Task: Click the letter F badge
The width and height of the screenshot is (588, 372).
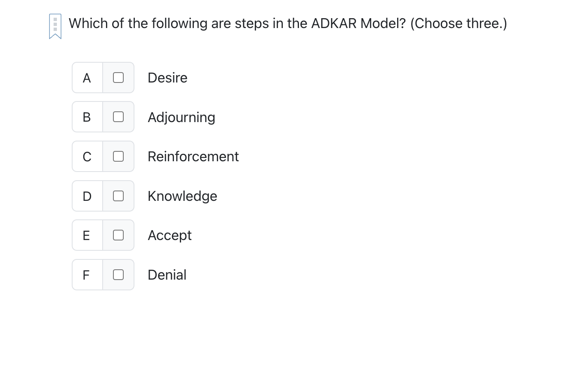Action: pos(87,275)
